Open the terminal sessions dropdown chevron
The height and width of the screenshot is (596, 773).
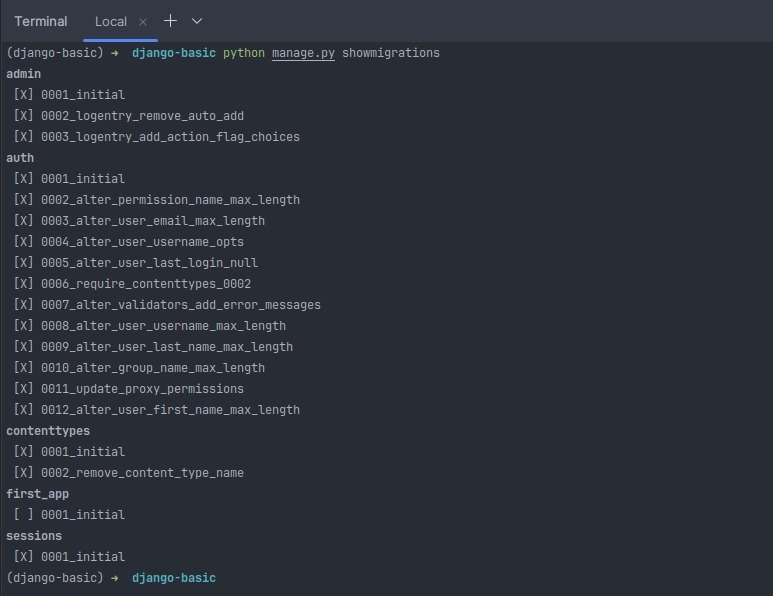(x=197, y=21)
